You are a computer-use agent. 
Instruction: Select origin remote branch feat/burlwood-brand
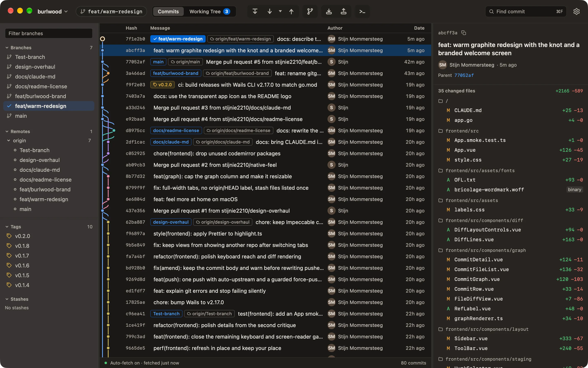tap(49, 189)
